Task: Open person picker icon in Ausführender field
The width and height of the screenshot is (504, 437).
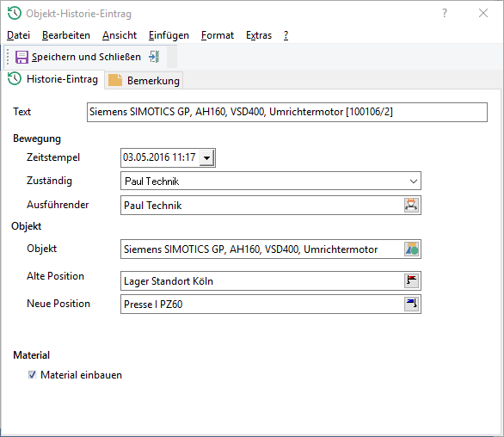Action: coord(411,205)
